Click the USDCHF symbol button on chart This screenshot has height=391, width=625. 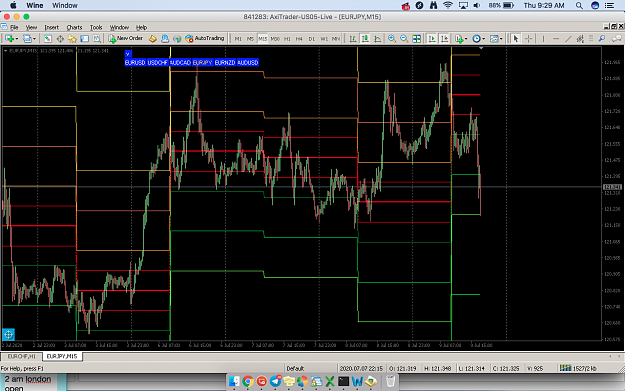[x=157, y=63]
